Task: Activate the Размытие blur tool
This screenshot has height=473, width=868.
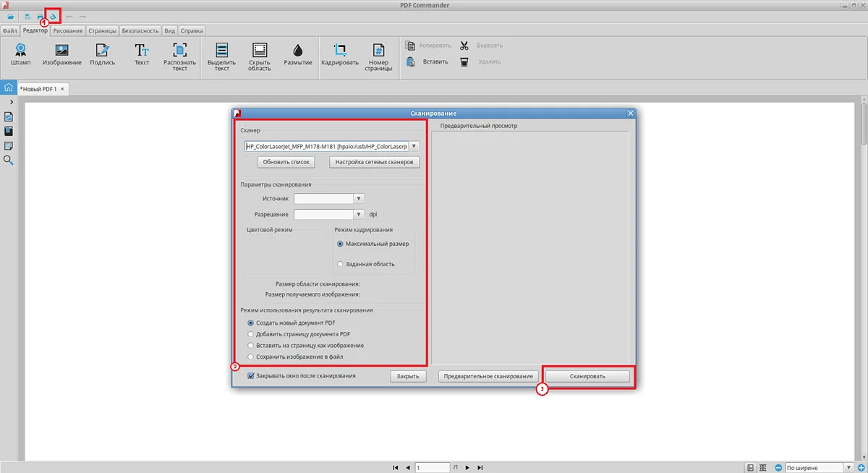Action: [297, 51]
